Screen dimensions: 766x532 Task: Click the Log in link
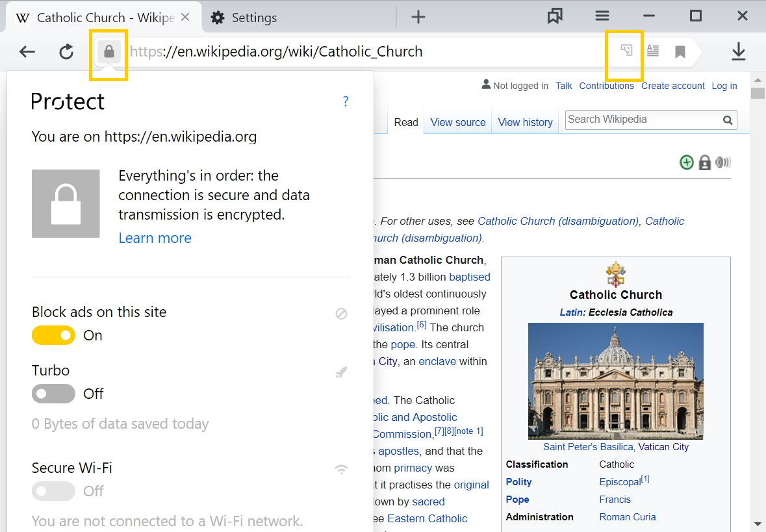[x=724, y=86]
